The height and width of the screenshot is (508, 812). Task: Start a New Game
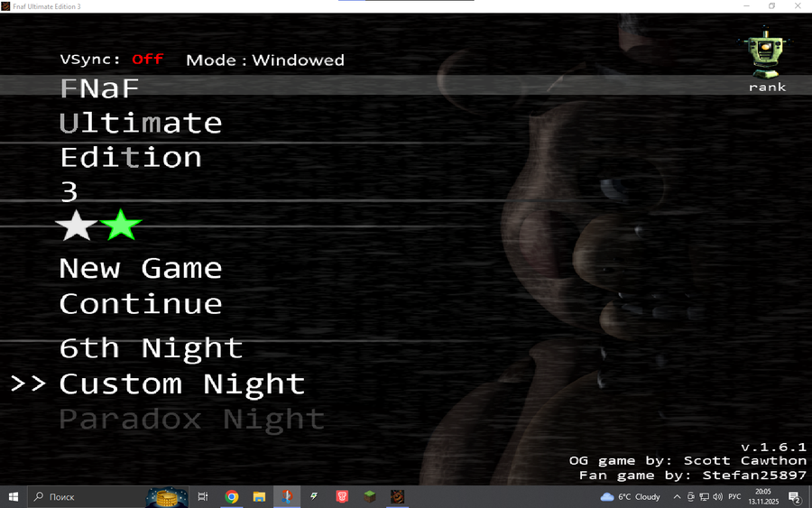141,268
